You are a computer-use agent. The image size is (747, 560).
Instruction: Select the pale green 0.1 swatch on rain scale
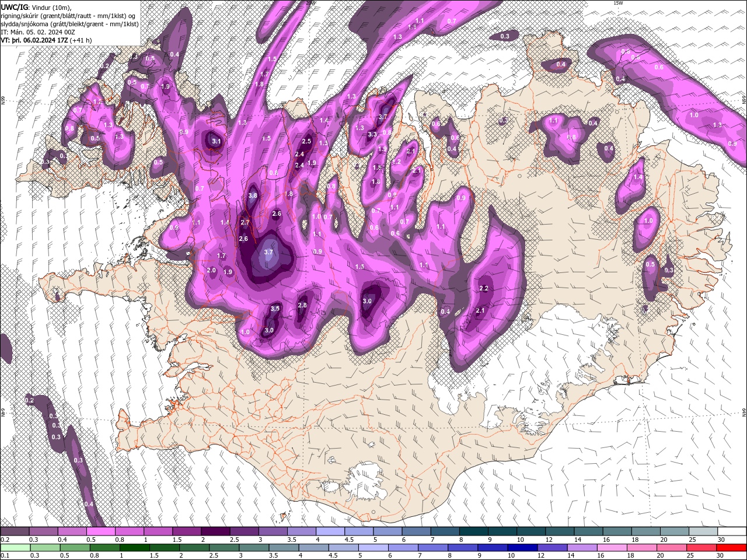[x=15, y=547]
